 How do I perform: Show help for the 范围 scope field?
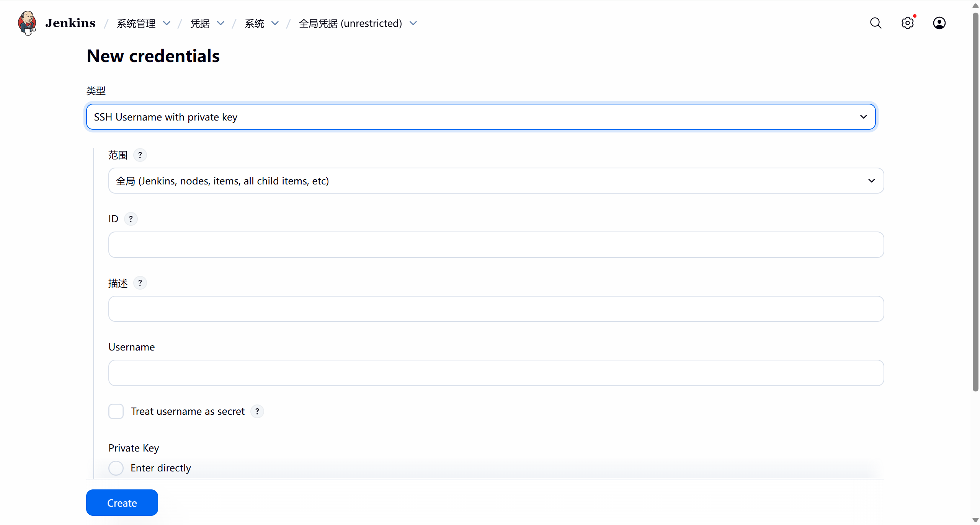[x=140, y=155]
